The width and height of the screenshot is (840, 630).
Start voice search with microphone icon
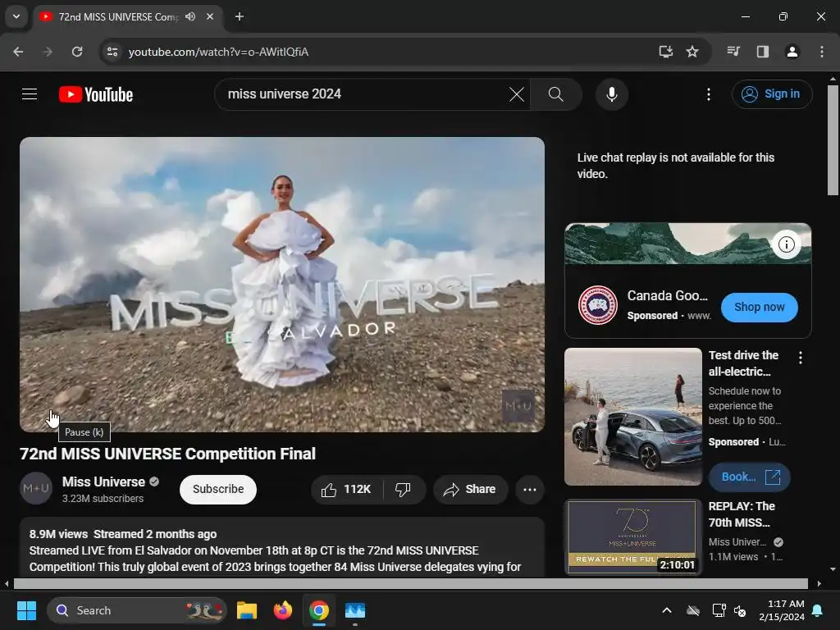click(x=611, y=94)
